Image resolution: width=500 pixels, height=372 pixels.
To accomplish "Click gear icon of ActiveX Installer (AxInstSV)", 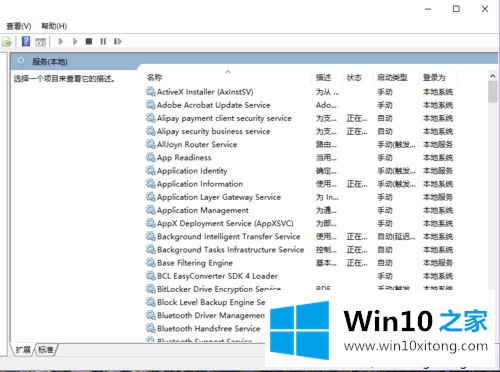I will [151, 91].
